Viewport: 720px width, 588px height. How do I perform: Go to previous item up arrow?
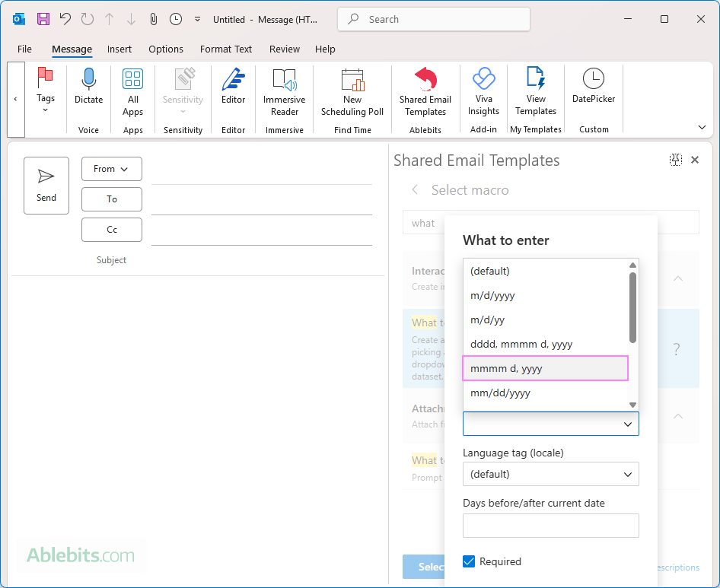point(110,19)
